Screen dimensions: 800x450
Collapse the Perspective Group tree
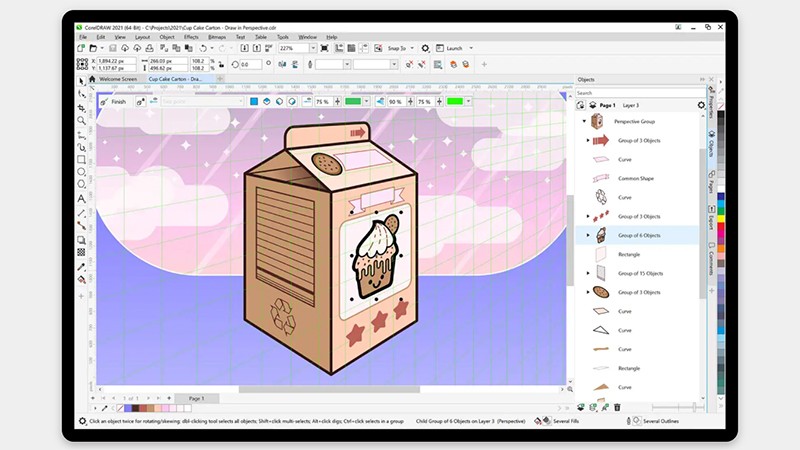pyautogui.click(x=584, y=121)
